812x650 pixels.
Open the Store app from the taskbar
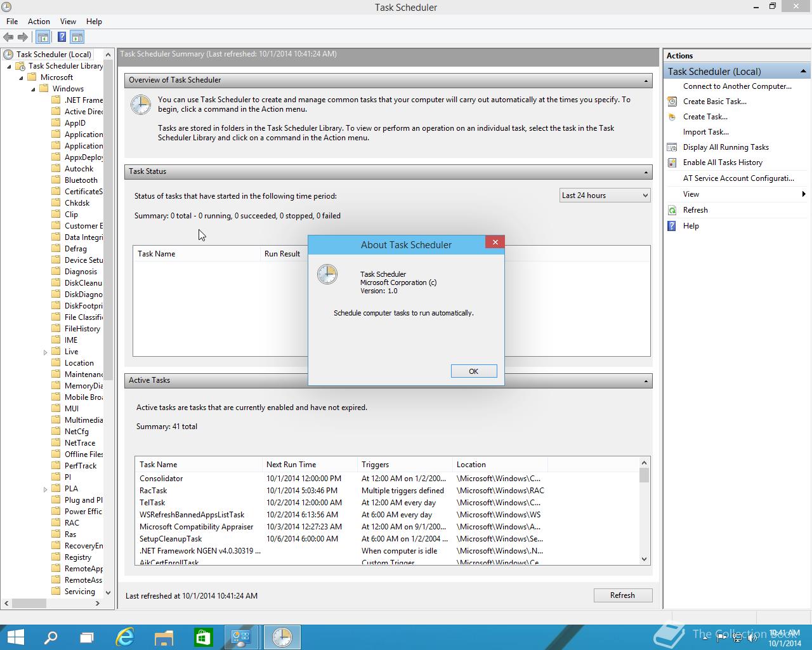click(x=202, y=637)
